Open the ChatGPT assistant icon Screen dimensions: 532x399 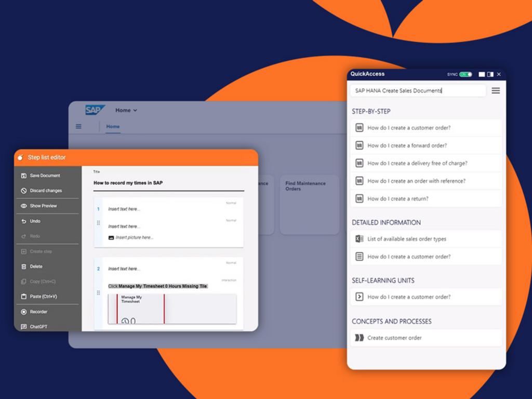click(23, 327)
